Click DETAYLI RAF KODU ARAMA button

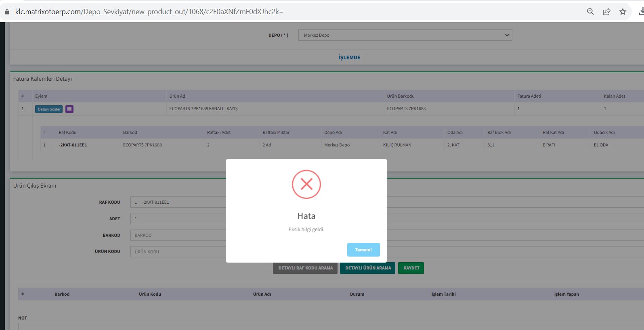tap(305, 268)
